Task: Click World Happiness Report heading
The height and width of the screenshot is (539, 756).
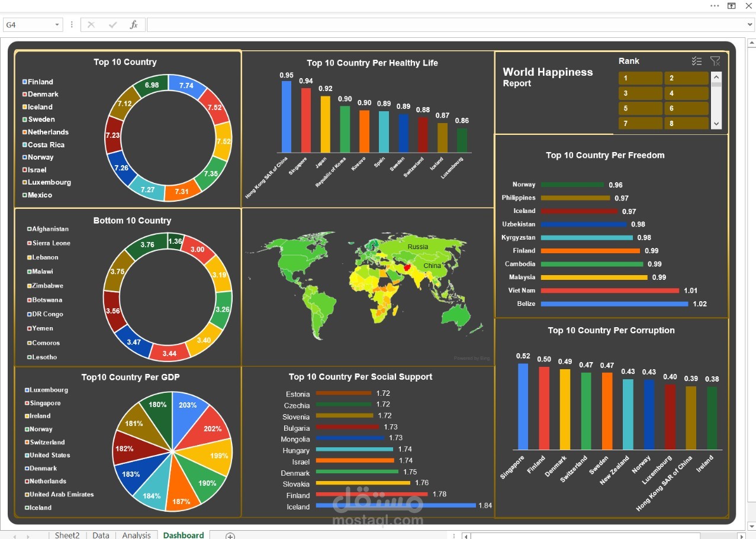Action: (x=548, y=77)
